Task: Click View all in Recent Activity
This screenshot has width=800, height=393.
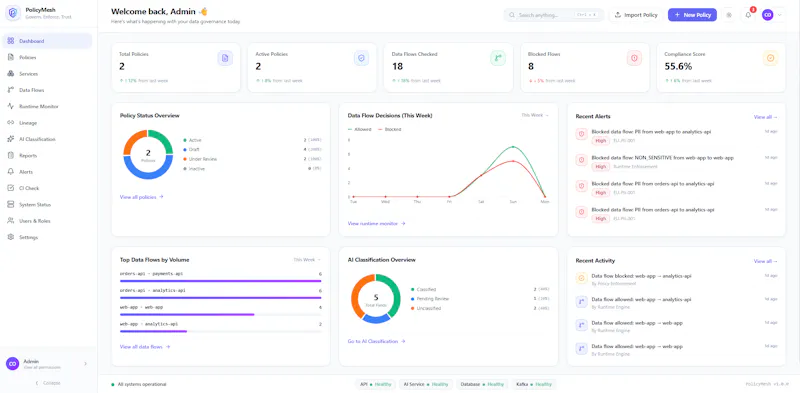Action: tap(766, 261)
